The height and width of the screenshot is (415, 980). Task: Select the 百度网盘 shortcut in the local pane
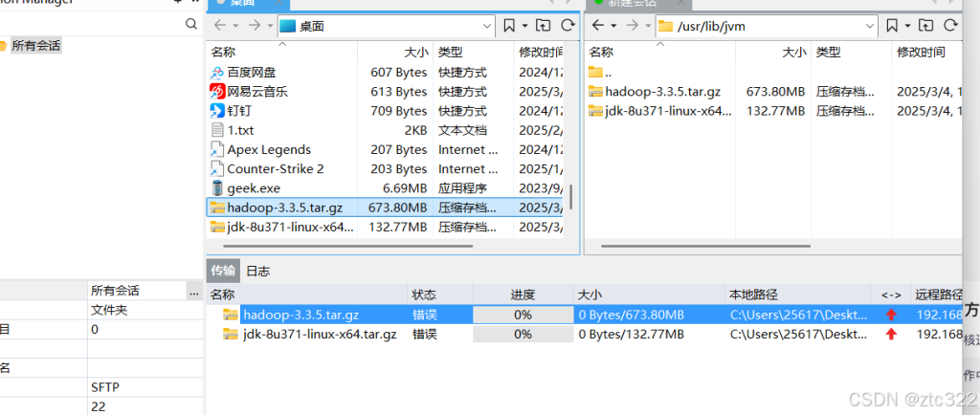[252, 73]
